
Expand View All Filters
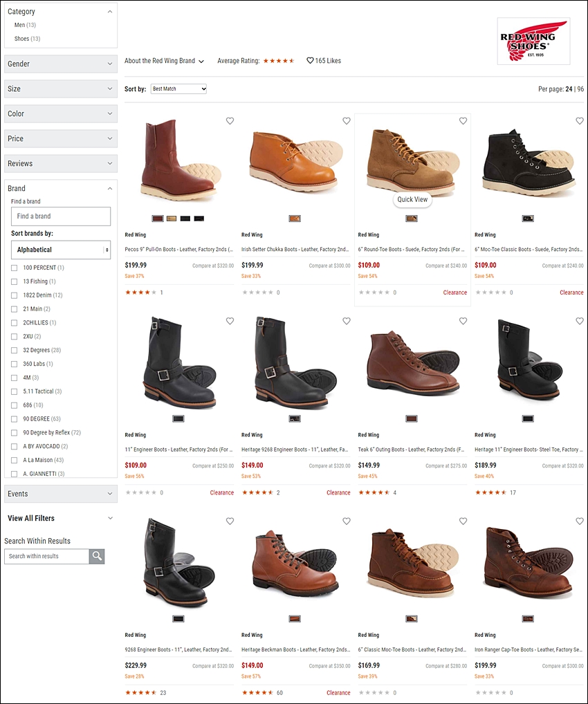pos(61,518)
